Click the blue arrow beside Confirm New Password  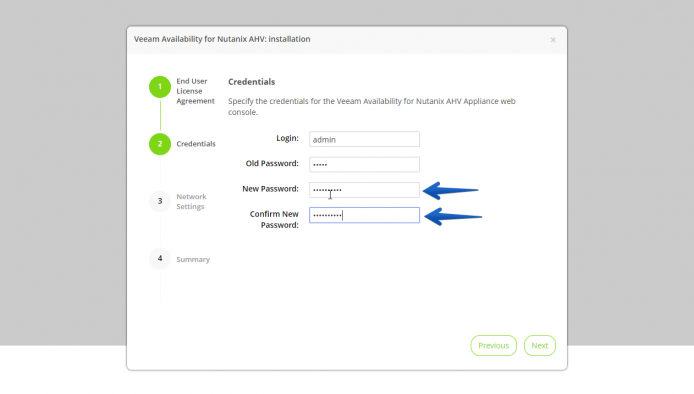click(452, 216)
